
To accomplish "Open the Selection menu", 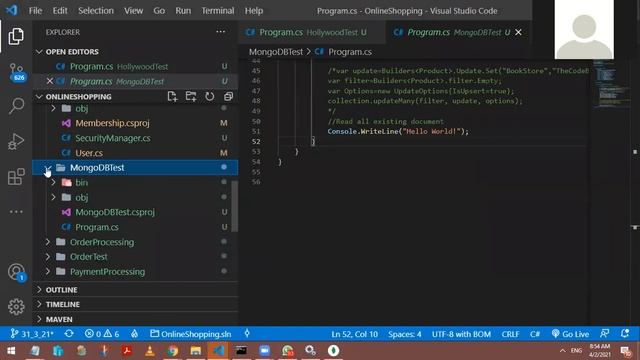I will (x=96, y=11).
